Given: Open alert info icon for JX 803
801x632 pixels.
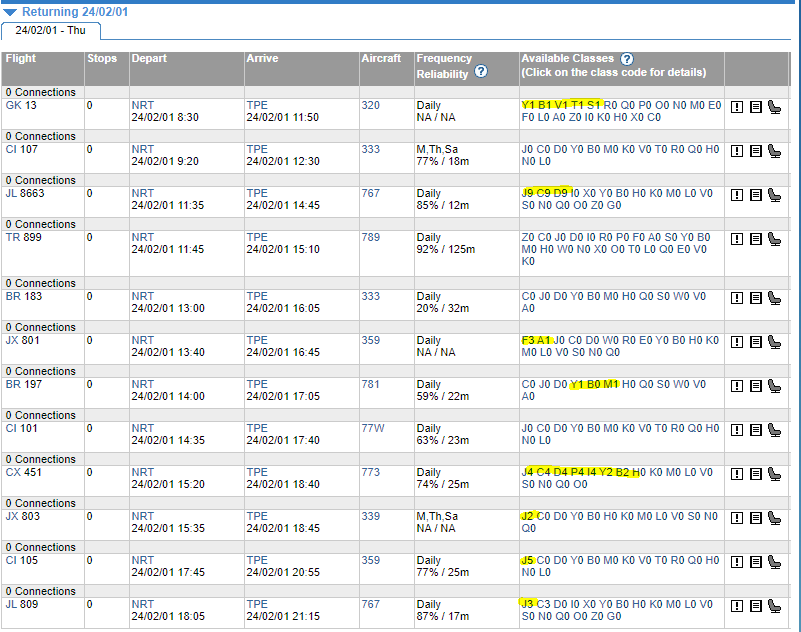Looking at the screenshot, I should (x=737, y=518).
